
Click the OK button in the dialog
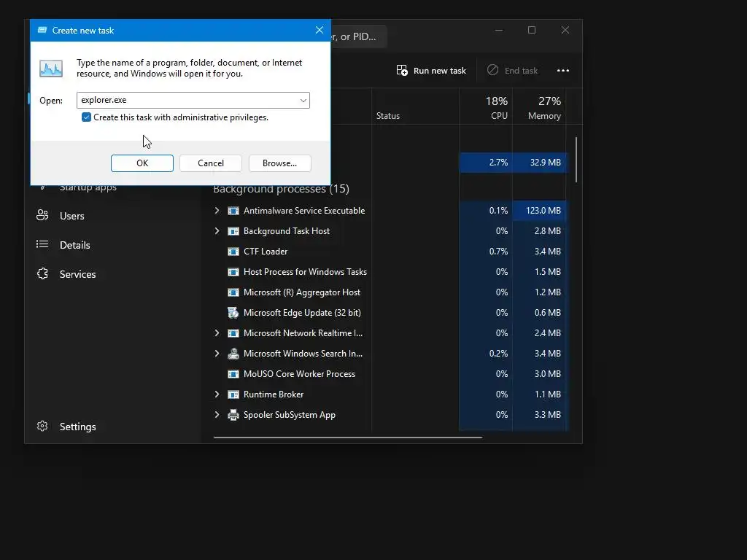142,163
